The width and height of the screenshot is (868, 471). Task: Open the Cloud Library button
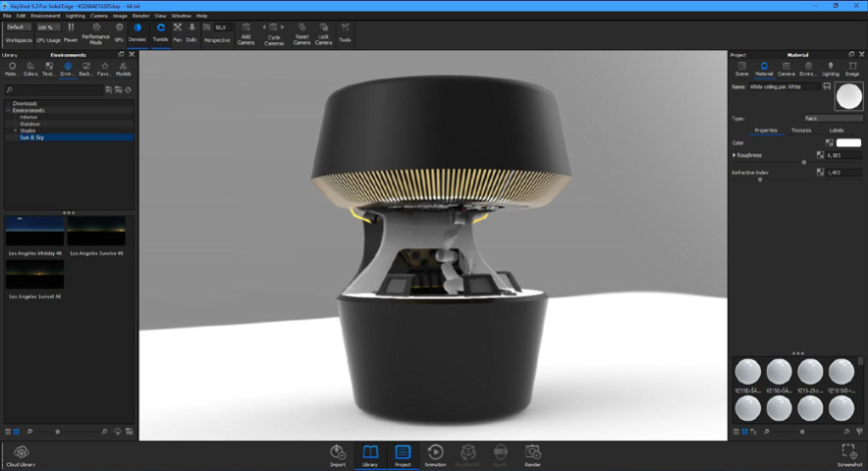[21, 456]
